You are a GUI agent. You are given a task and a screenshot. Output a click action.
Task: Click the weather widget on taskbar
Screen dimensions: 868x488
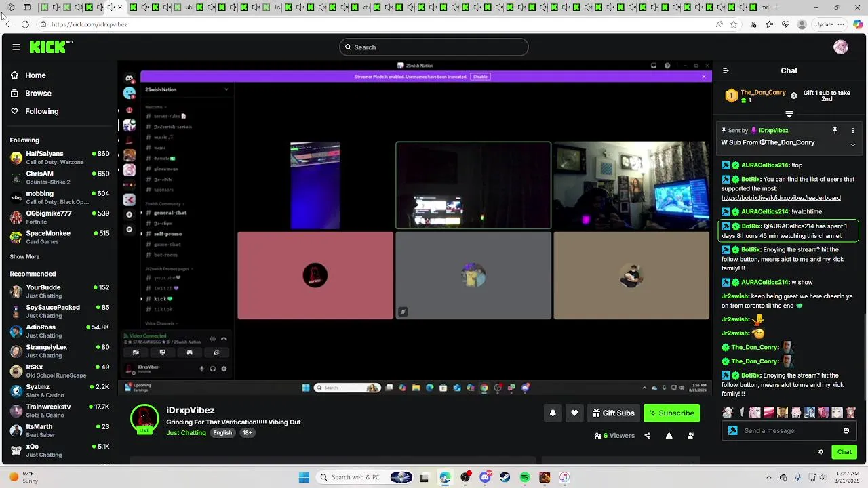tap(24, 477)
